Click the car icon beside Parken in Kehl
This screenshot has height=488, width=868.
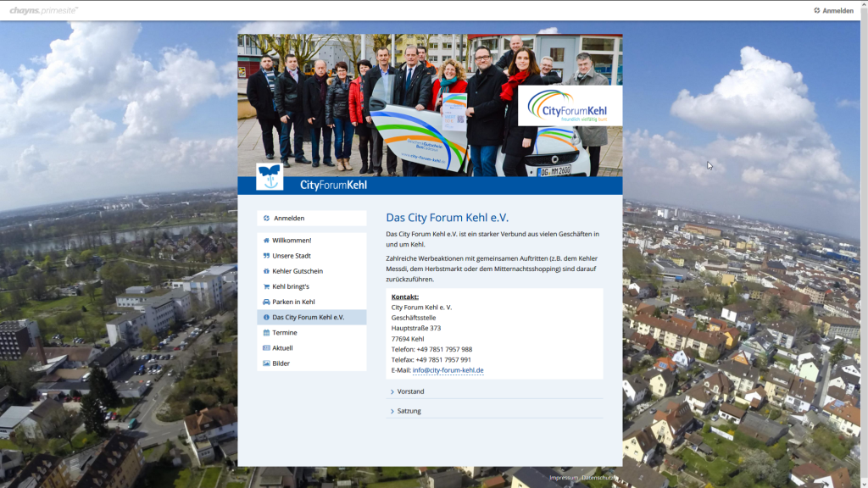click(266, 302)
